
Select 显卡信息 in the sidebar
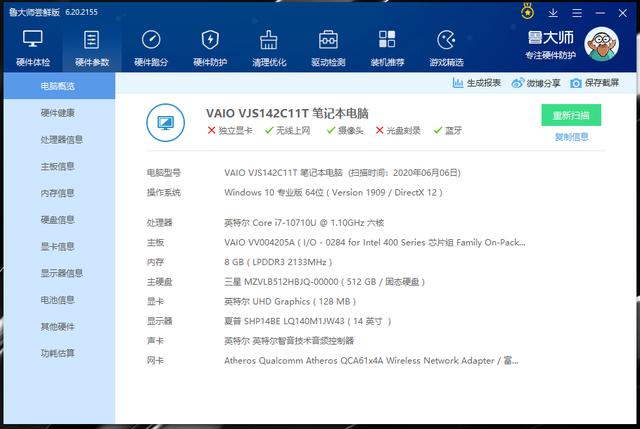[59, 246]
